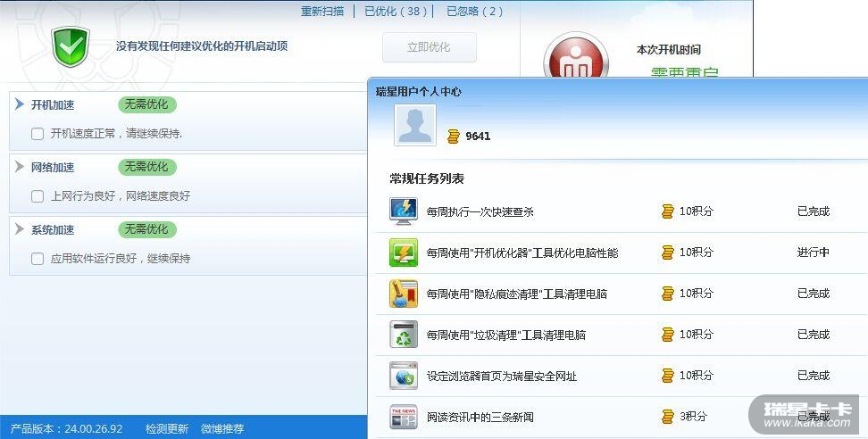Expand the 系统加速 section arrow

pos(20,229)
